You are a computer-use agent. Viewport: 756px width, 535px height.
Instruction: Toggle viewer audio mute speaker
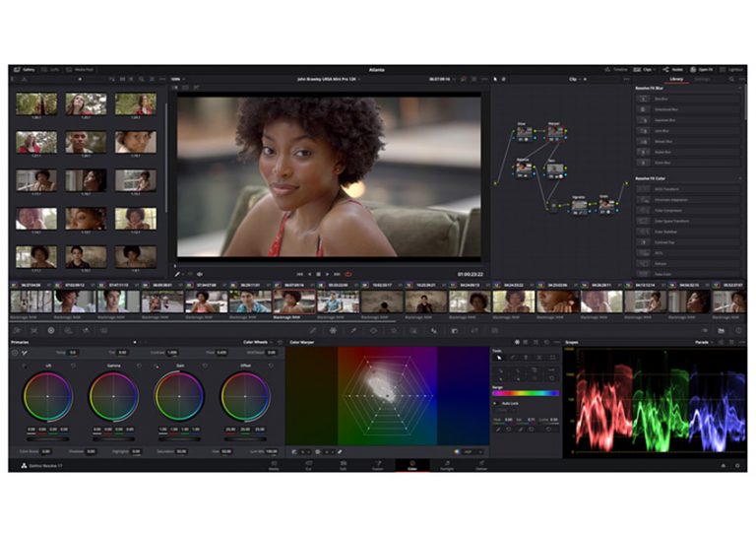pyautogui.click(x=200, y=273)
